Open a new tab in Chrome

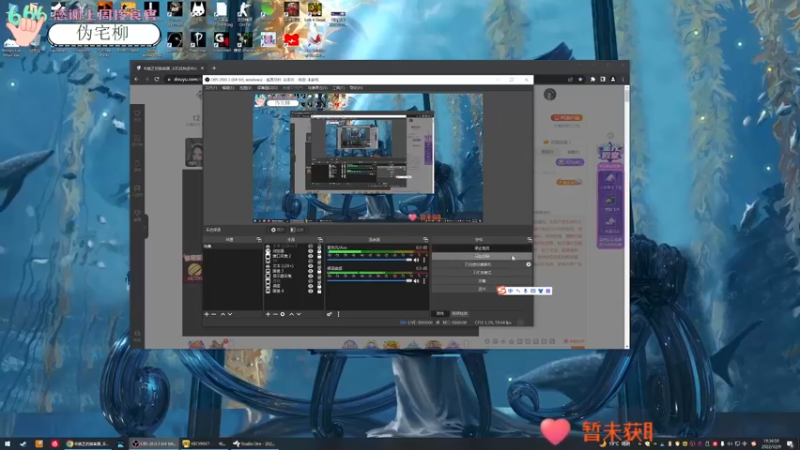tap(214, 68)
